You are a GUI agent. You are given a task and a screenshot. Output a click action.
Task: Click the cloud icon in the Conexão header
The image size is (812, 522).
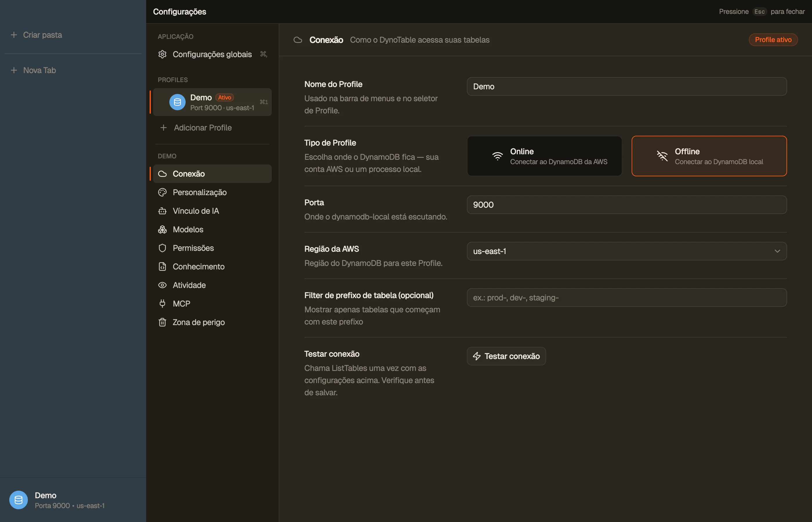pyautogui.click(x=298, y=40)
